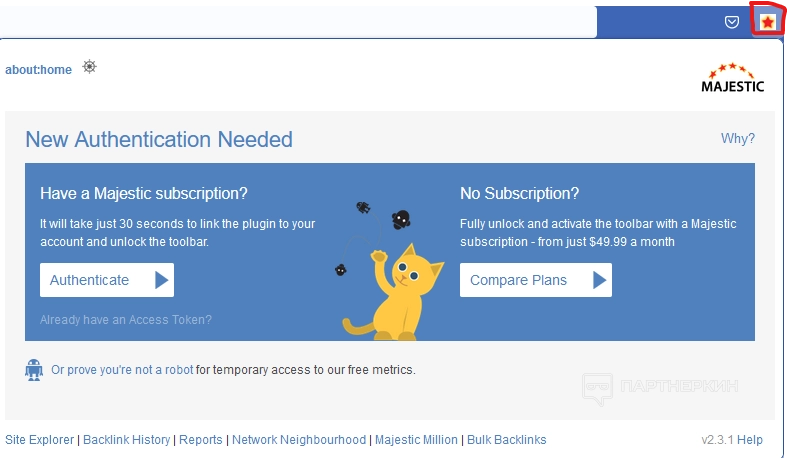
Task: Open the settings gear next to about:home
Action: click(89, 66)
